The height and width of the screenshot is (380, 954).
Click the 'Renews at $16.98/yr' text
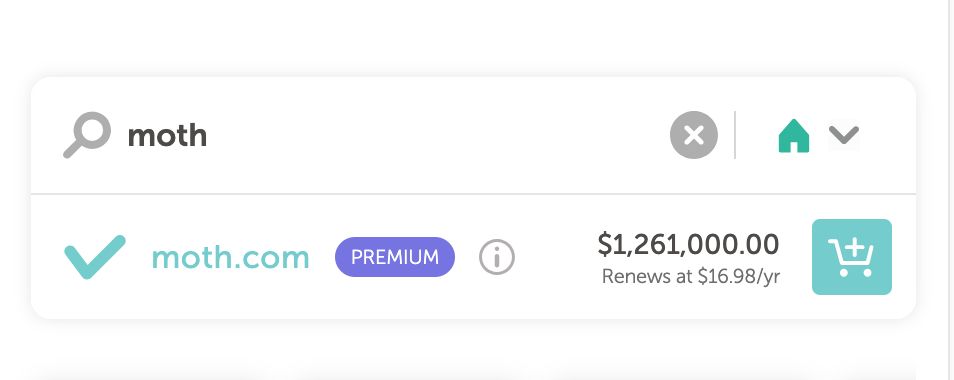(691, 277)
